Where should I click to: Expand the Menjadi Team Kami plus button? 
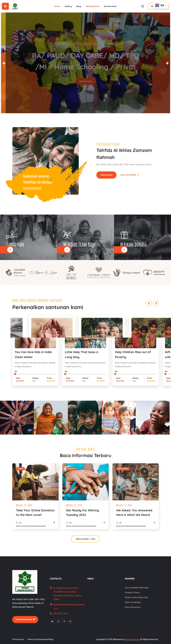tap(67, 250)
